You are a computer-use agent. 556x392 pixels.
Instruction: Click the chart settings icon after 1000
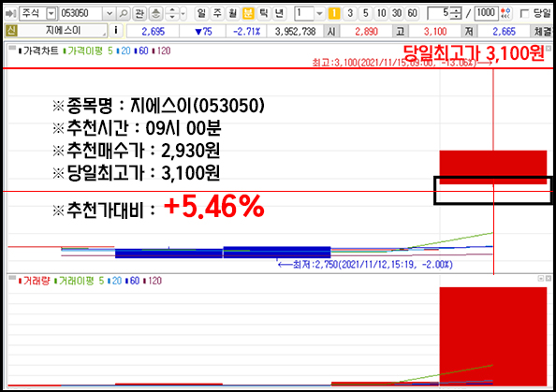[x=505, y=14]
